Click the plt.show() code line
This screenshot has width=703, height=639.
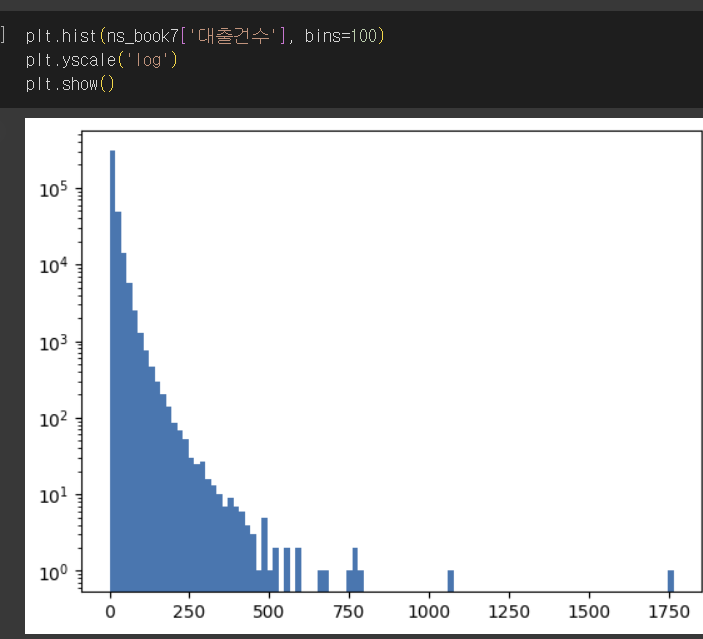70,84
